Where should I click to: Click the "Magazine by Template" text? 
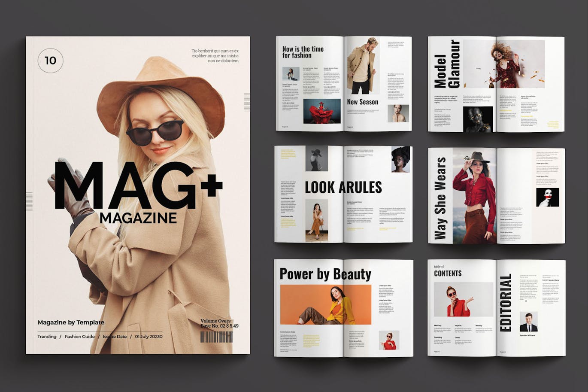71,322
